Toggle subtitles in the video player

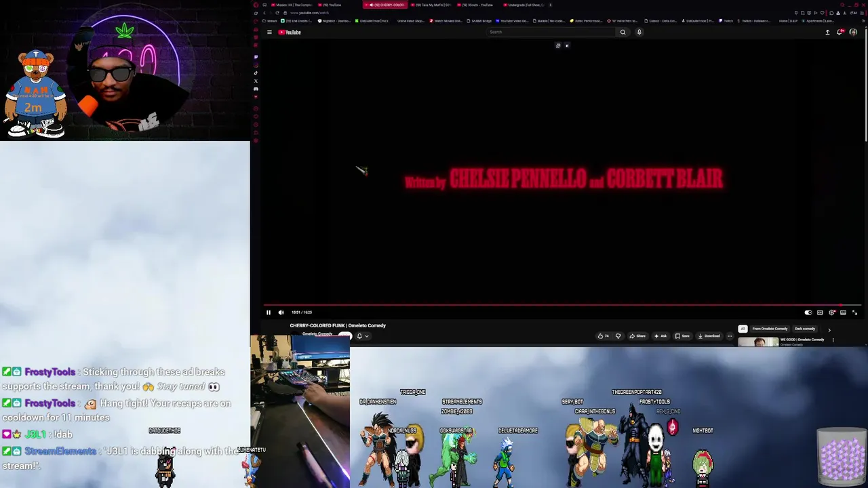(820, 312)
